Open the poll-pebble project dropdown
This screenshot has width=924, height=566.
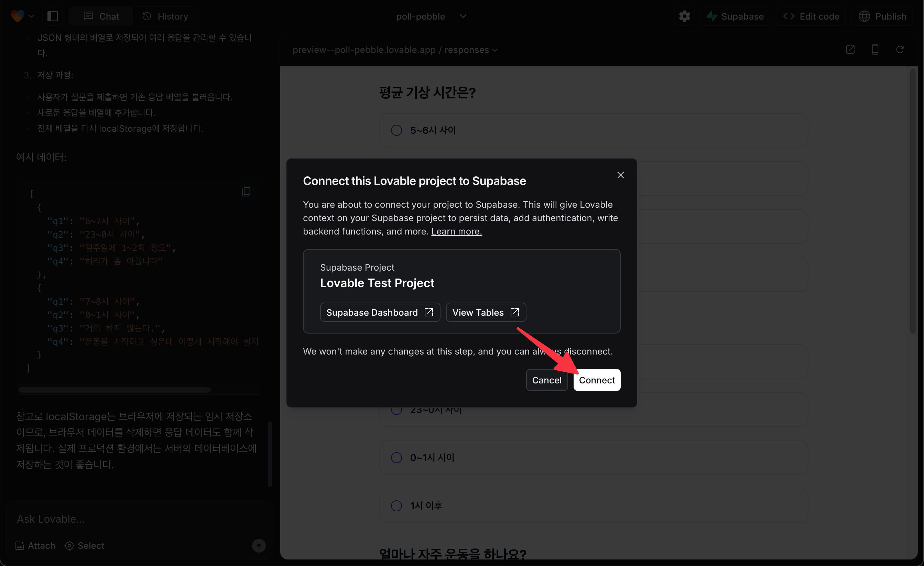pos(462,15)
